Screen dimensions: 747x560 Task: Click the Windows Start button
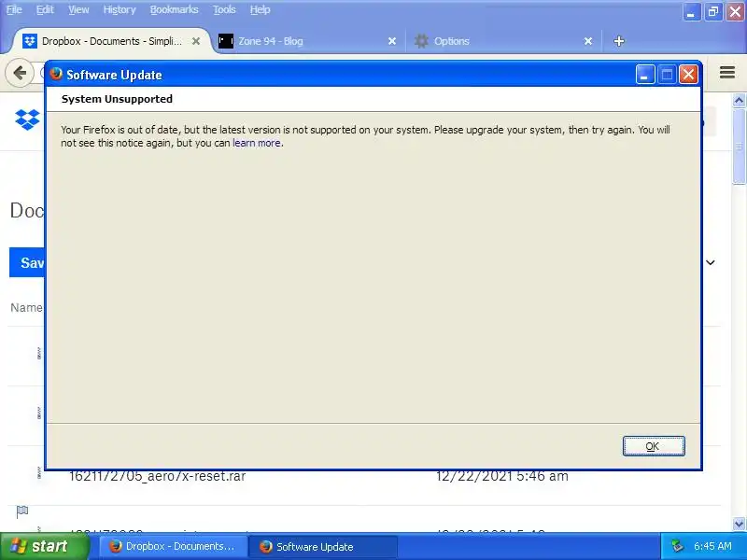click(44, 546)
